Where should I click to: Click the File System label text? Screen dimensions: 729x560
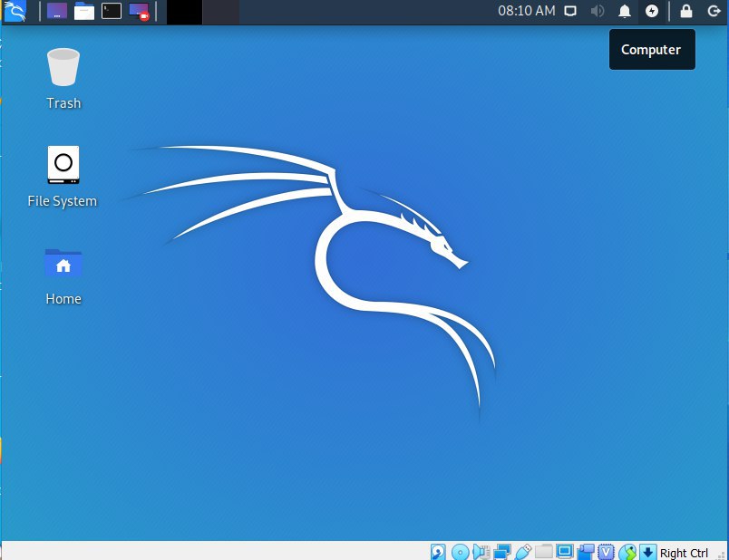[x=63, y=201]
